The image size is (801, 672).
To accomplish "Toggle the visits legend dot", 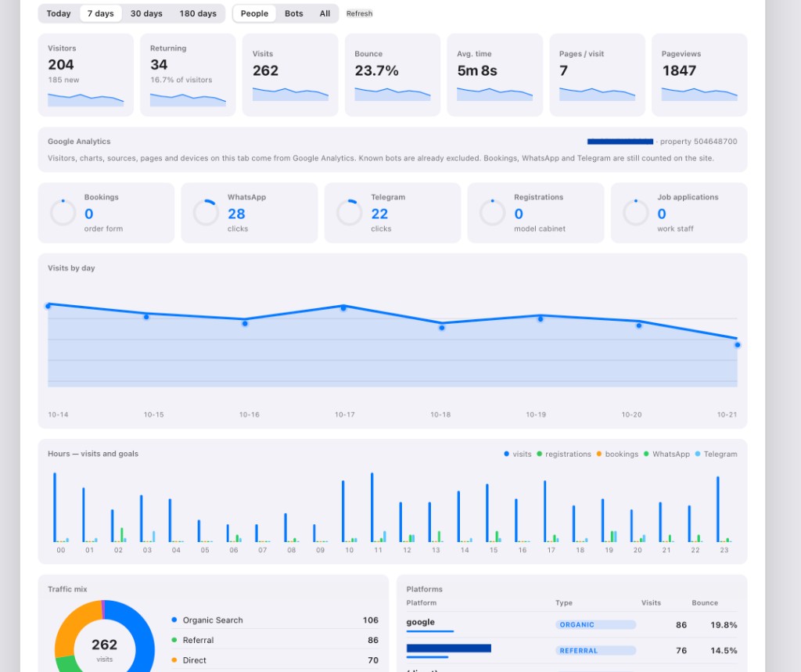I will (506, 454).
